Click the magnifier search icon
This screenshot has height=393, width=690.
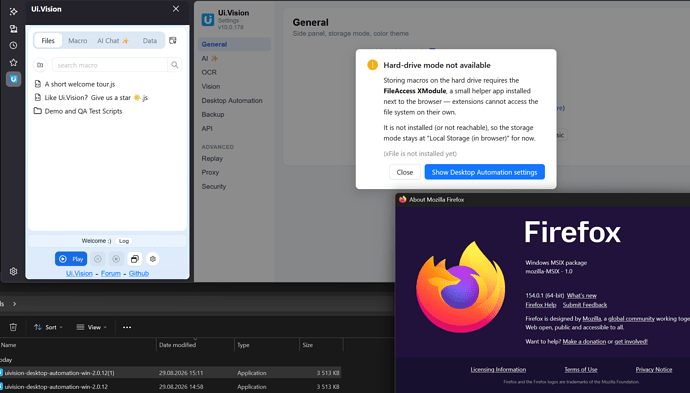(175, 65)
